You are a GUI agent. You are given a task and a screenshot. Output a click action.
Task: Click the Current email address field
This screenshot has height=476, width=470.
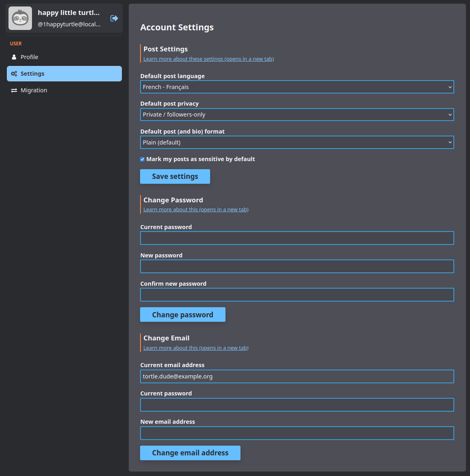click(297, 376)
